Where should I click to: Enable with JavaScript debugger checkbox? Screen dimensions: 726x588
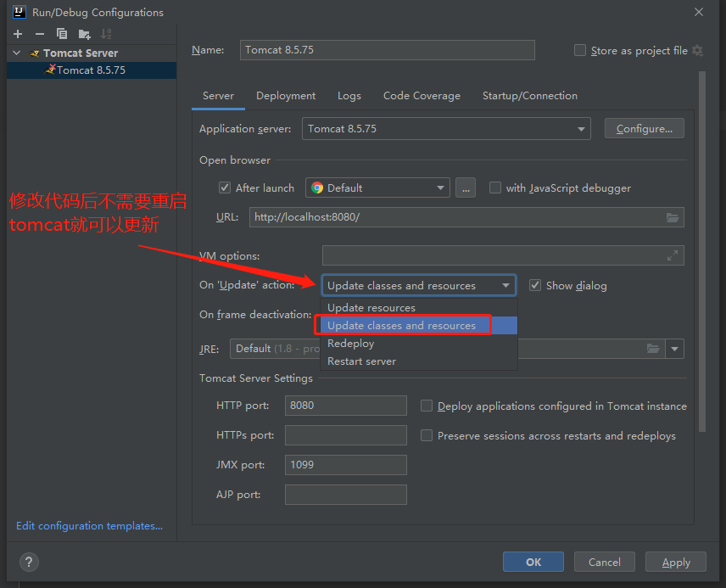click(x=495, y=188)
